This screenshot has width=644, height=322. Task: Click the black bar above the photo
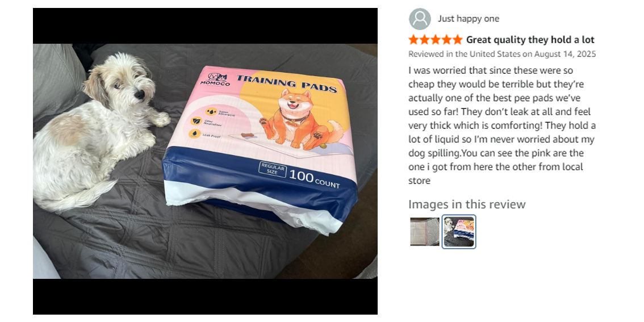point(205,26)
